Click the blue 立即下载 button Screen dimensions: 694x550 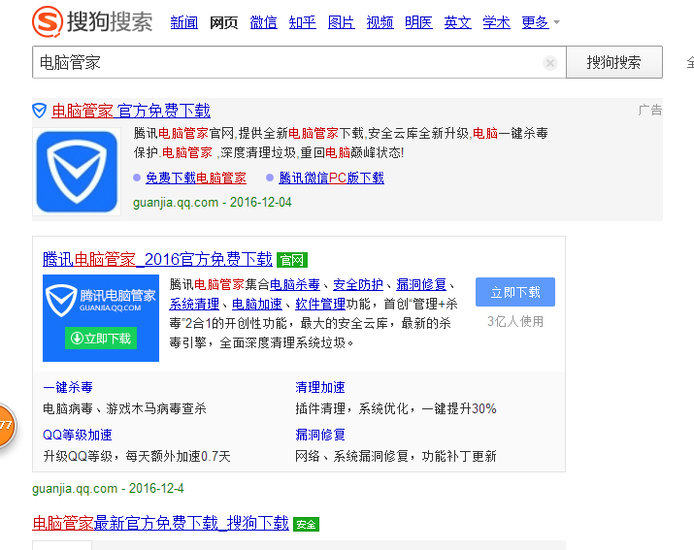pos(515,292)
